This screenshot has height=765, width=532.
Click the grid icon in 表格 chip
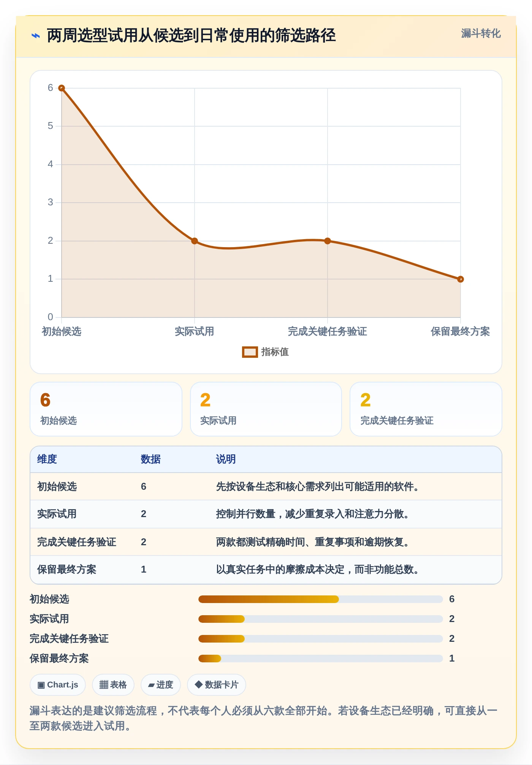(104, 685)
